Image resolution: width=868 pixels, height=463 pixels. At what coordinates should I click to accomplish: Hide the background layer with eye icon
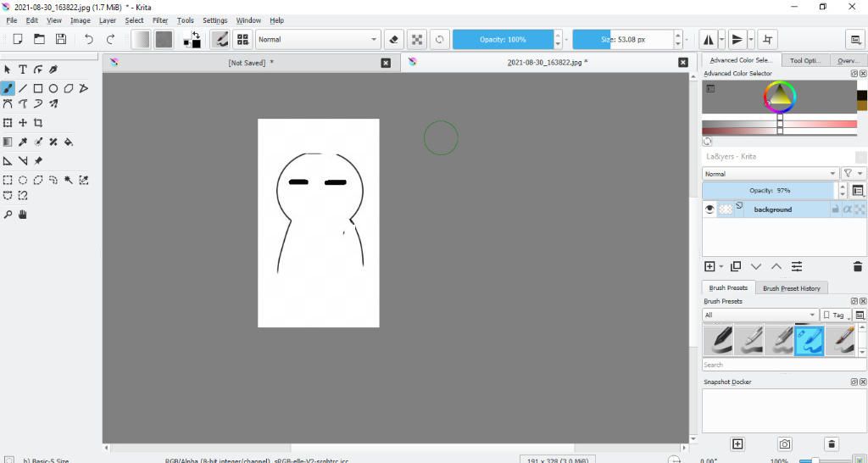click(710, 209)
